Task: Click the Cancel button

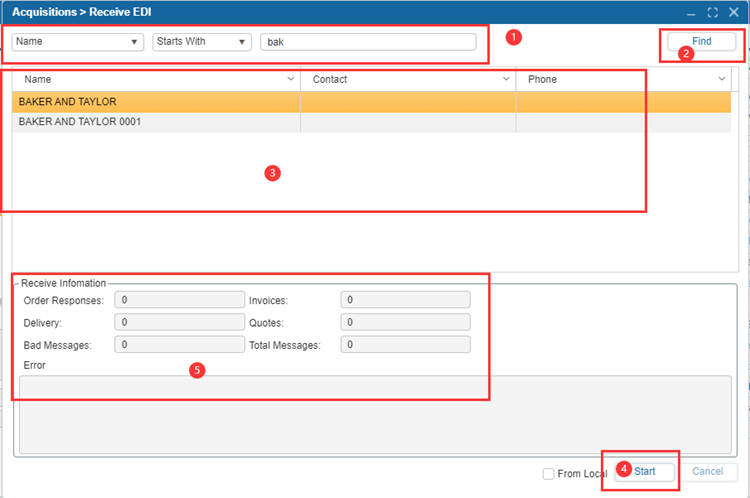Action: click(707, 472)
